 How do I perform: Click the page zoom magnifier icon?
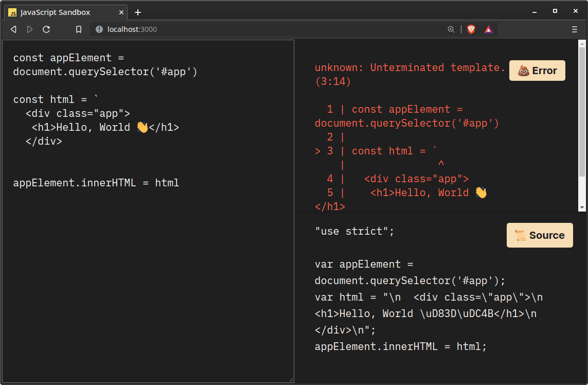coord(451,29)
